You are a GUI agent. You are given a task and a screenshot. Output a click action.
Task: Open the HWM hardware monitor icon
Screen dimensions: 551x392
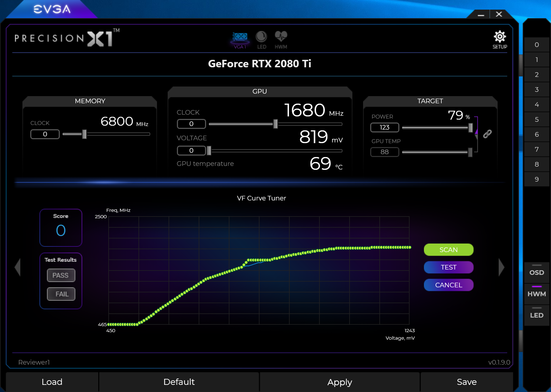[281, 40]
